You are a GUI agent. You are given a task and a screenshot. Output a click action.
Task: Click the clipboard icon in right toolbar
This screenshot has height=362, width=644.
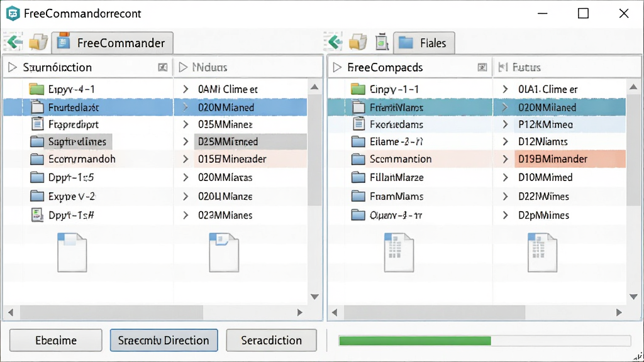[x=382, y=42]
